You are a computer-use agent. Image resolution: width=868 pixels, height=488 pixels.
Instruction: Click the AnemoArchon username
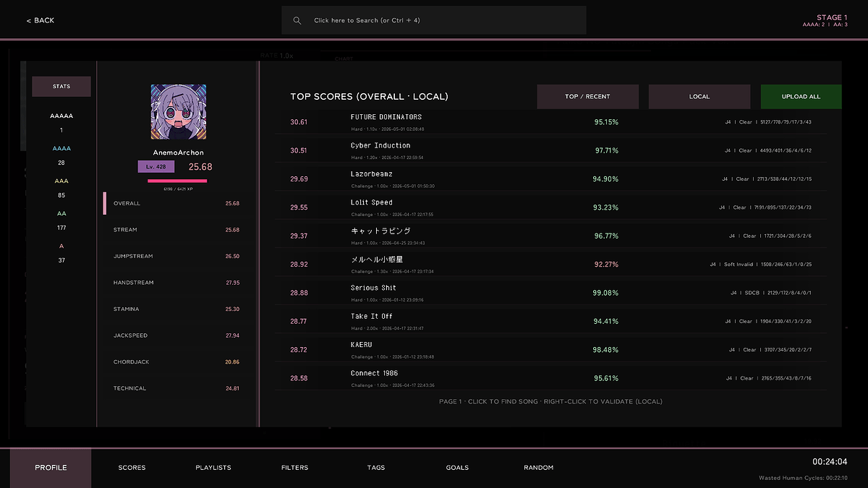tap(179, 153)
